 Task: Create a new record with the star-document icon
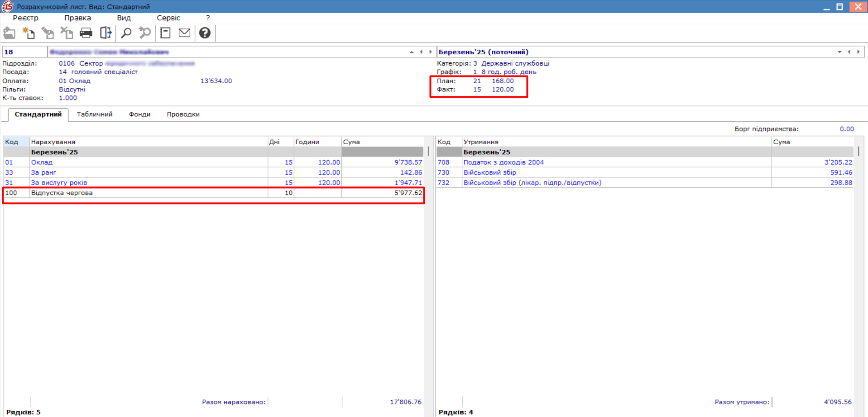coord(29,33)
